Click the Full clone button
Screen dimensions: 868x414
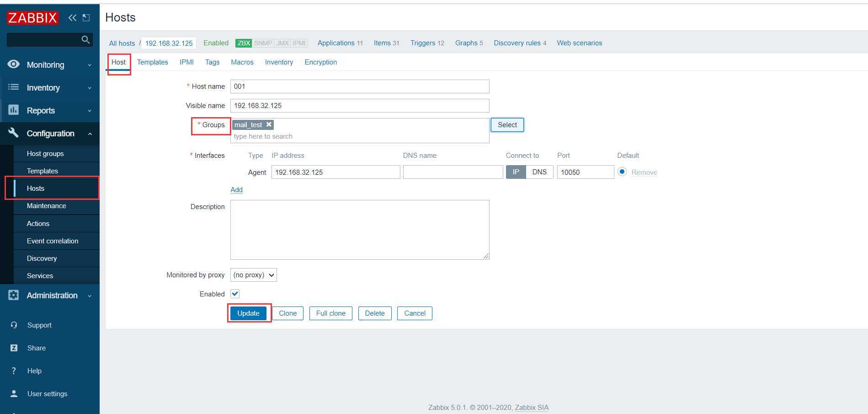[x=331, y=313]
